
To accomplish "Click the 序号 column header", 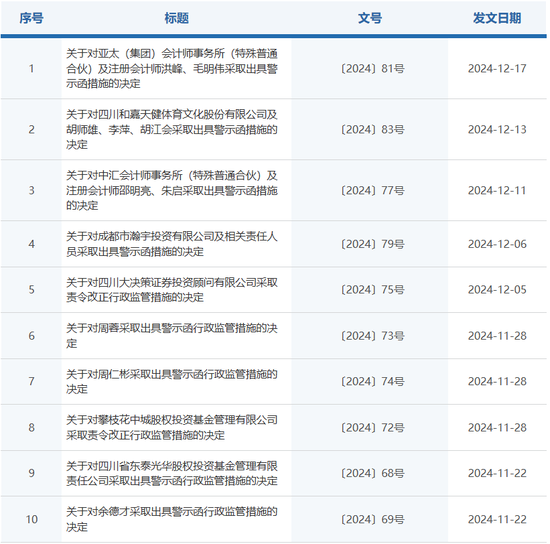I will click(x=31, y=18).
